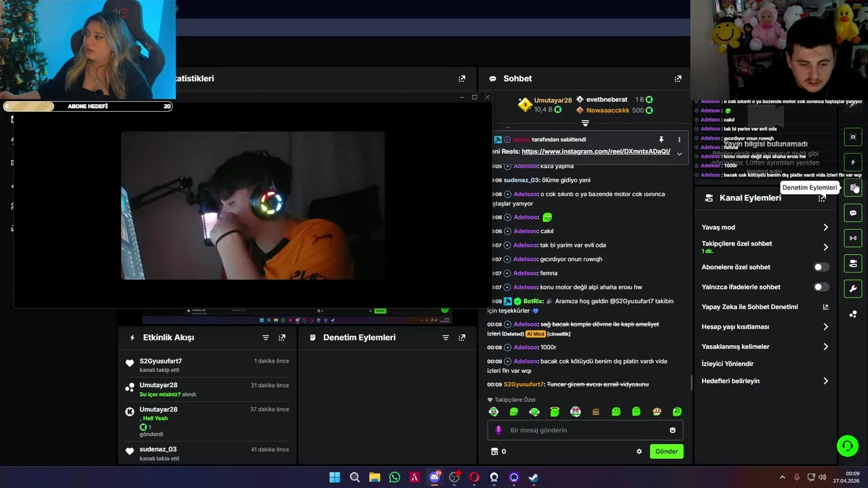Pop out the statistics panel
The height and width of the screenshot is (488, 868).
(x=462, y=79)
